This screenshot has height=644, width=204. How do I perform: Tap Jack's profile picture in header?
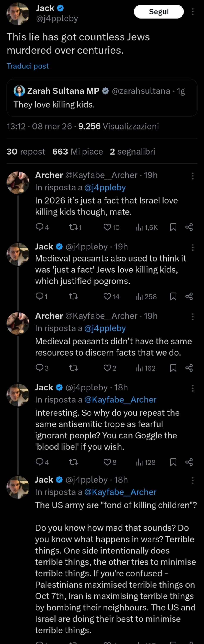pos(18,14)
